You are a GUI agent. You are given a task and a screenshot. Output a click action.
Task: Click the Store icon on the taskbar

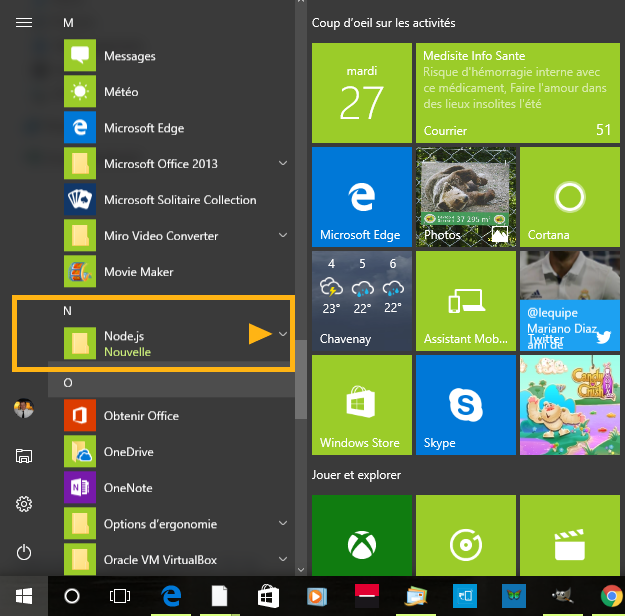(x=268, y=596)
